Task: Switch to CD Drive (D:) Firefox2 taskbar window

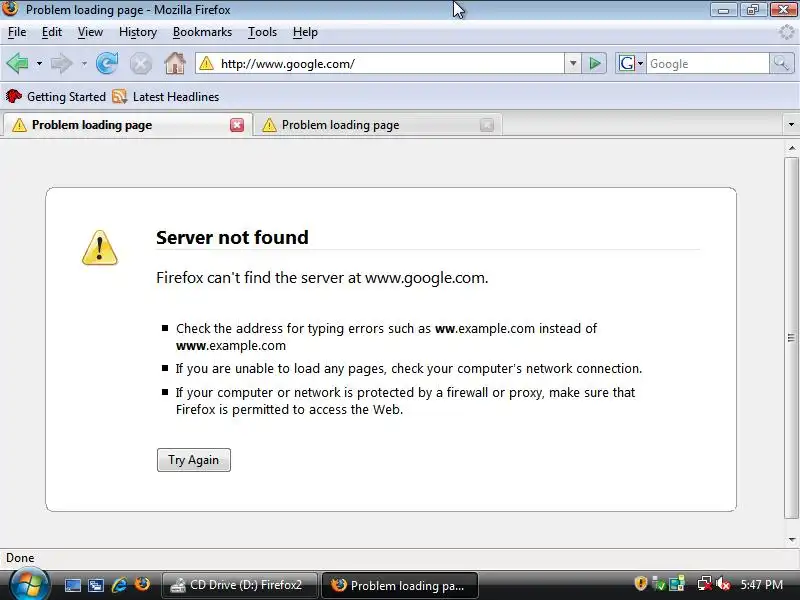Action: (240, 585)
